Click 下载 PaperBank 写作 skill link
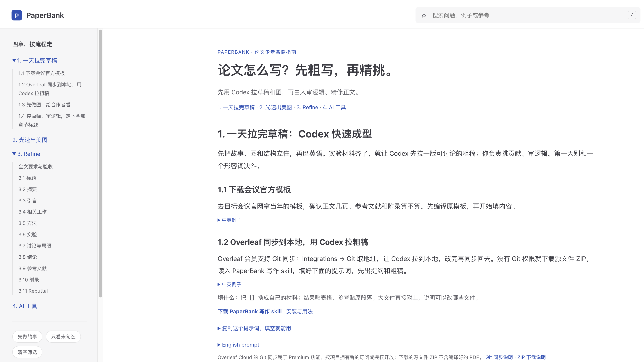 point(249,311)
